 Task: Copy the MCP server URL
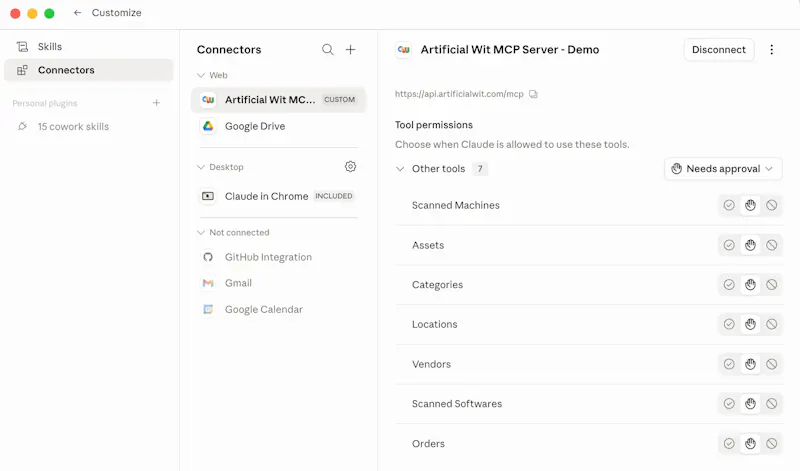coord(533,94)
